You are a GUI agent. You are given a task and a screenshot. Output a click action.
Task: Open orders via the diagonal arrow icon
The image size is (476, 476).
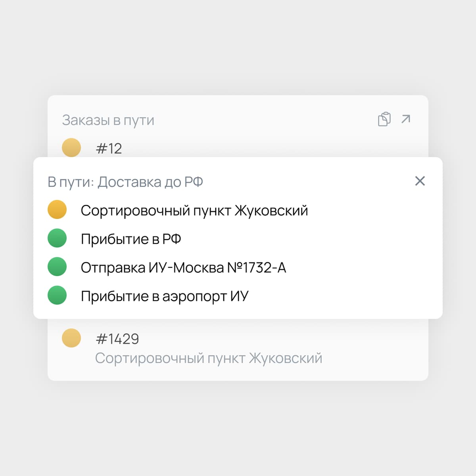point(405,119)
